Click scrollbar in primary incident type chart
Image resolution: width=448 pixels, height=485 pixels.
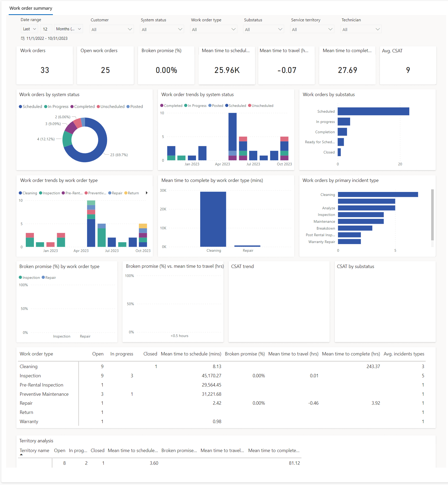[432, 215]
